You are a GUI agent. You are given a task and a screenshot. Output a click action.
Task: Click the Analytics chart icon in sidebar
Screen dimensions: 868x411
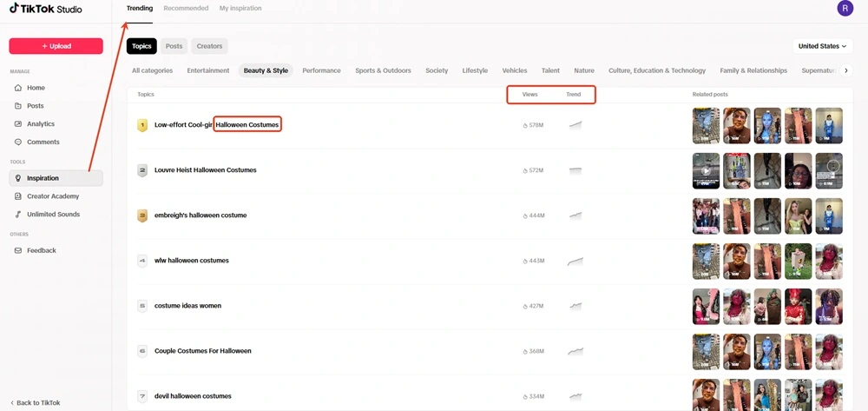click(x=18, y=124)
